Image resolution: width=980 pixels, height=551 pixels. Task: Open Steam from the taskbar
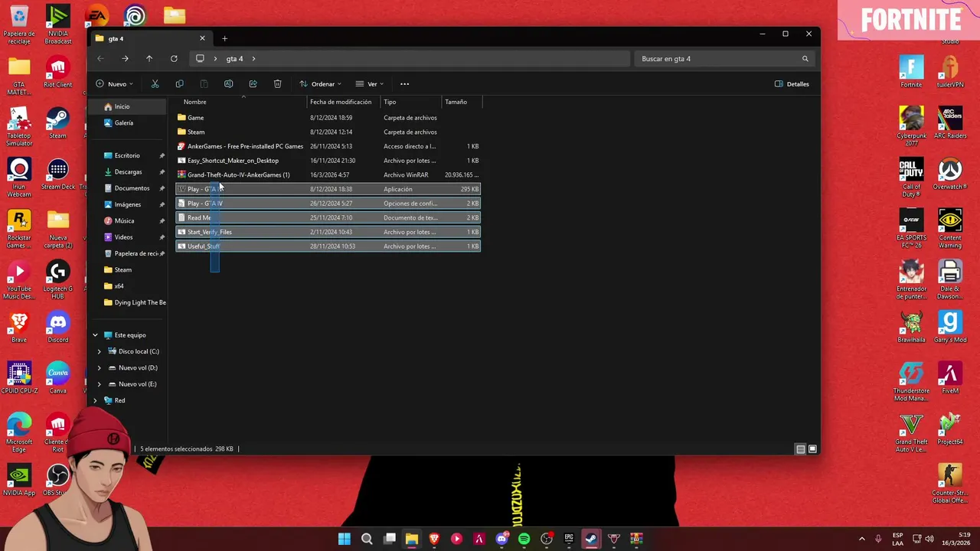pos(591,539)
